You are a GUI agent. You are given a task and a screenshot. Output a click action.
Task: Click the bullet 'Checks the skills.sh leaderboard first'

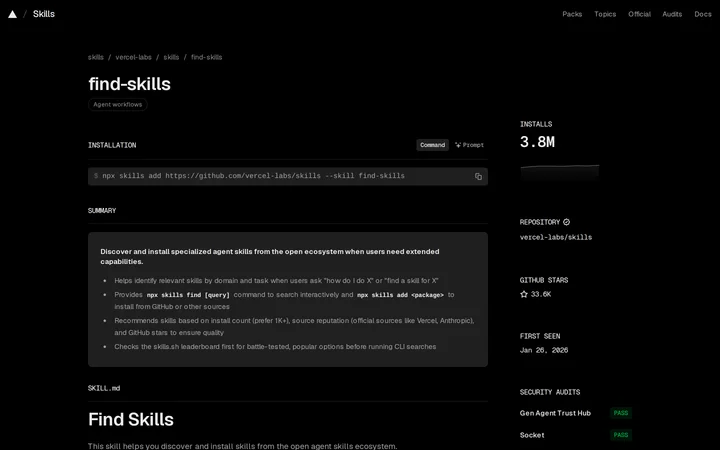point(275,347)
